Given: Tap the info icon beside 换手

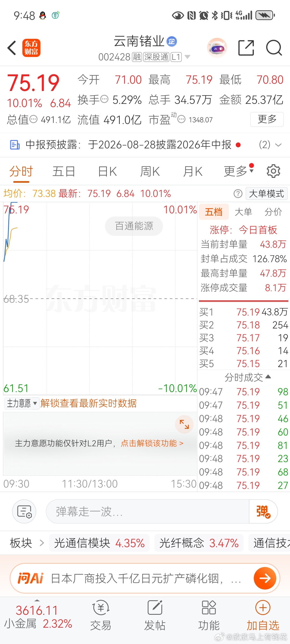Looking at the screenshot, I should pyautogui.click(x=104, y=99).
